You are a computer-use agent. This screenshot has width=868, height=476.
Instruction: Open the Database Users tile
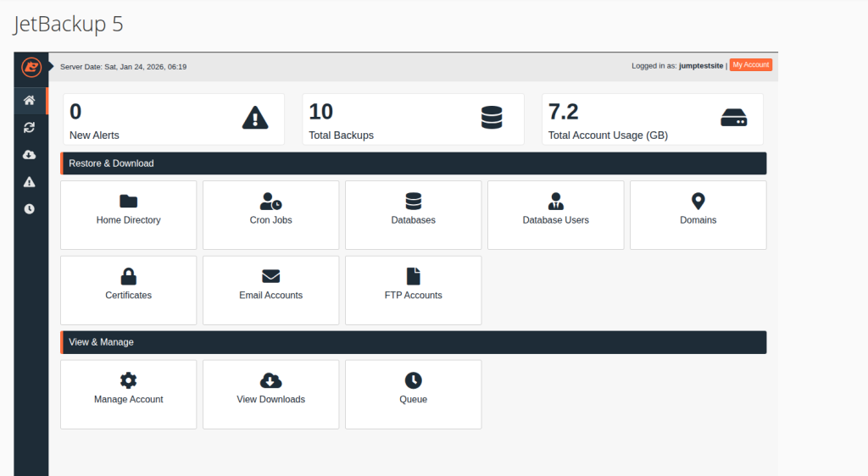pyautogui.click(x=556, y=215)
